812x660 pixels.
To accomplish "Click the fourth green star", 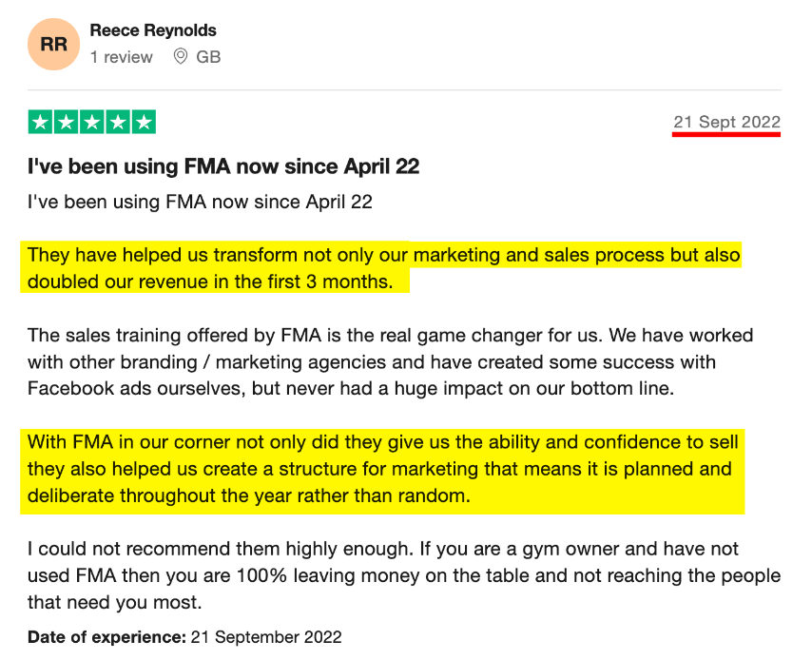I will (x=118, y=123).
